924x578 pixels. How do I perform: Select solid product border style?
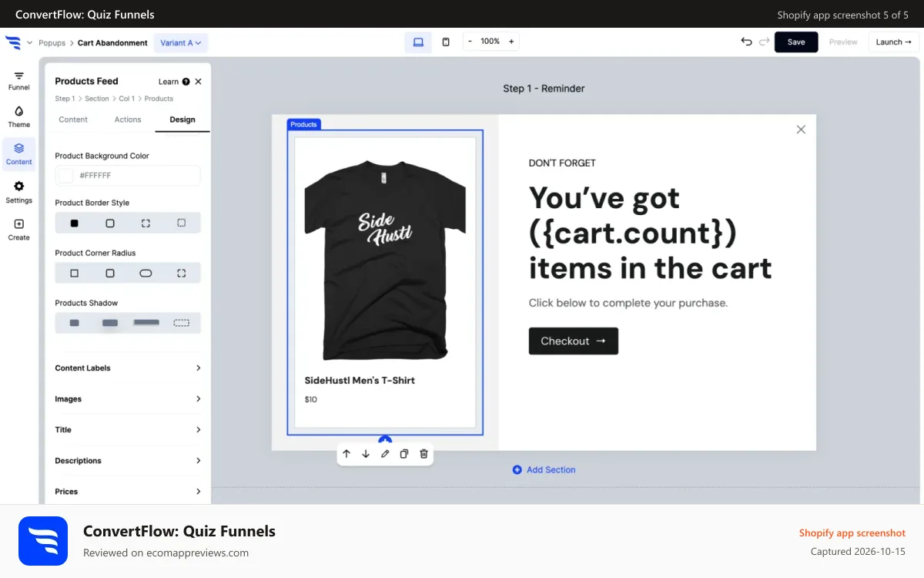(75, 223)
